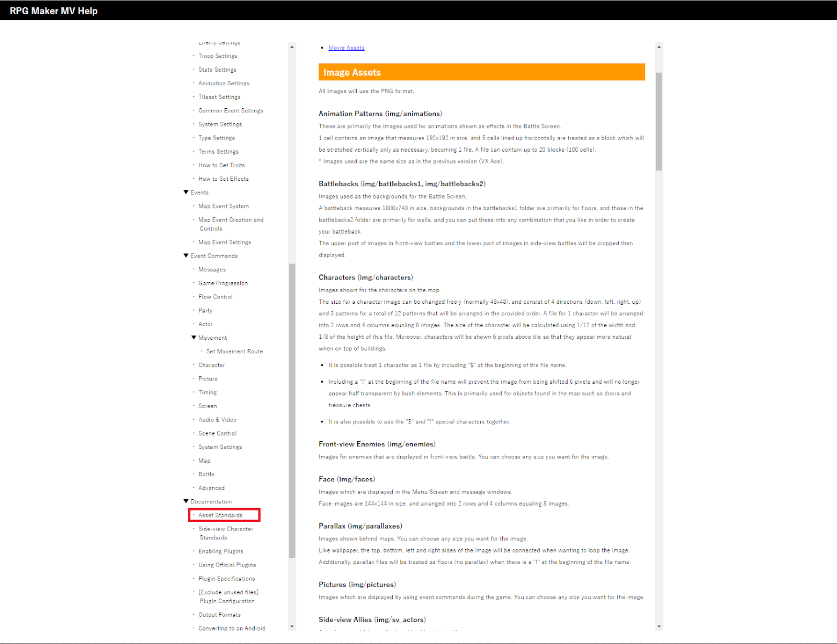Click Parallax (img/parallaxes) heading
The width and height of the screenshot is (837, 644).
point(360,526)
